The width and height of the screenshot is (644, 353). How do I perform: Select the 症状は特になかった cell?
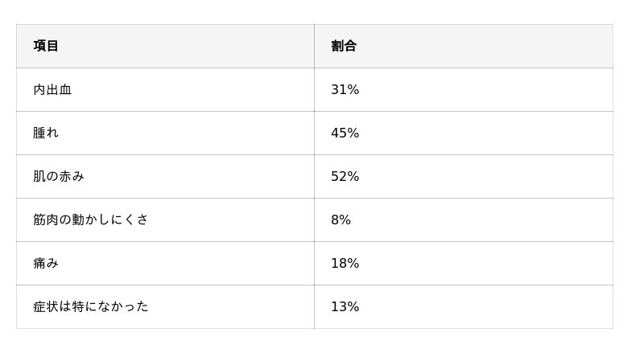(x=91, y=307)
